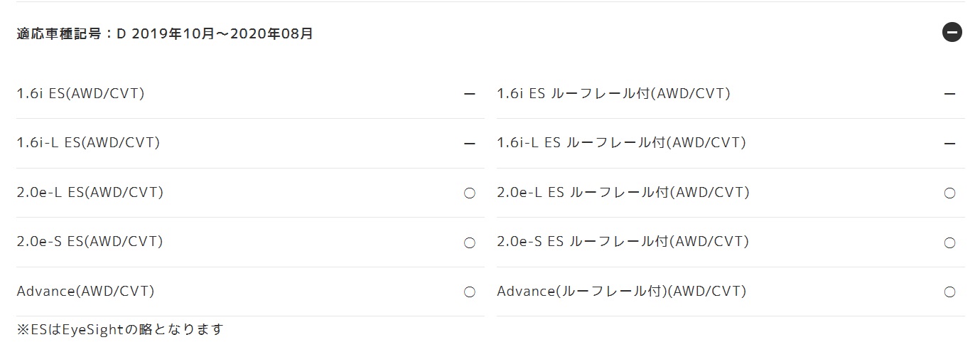Select the 2.0e-S ES ルーフレール付(AWD/CVT) text

(623, 241)
